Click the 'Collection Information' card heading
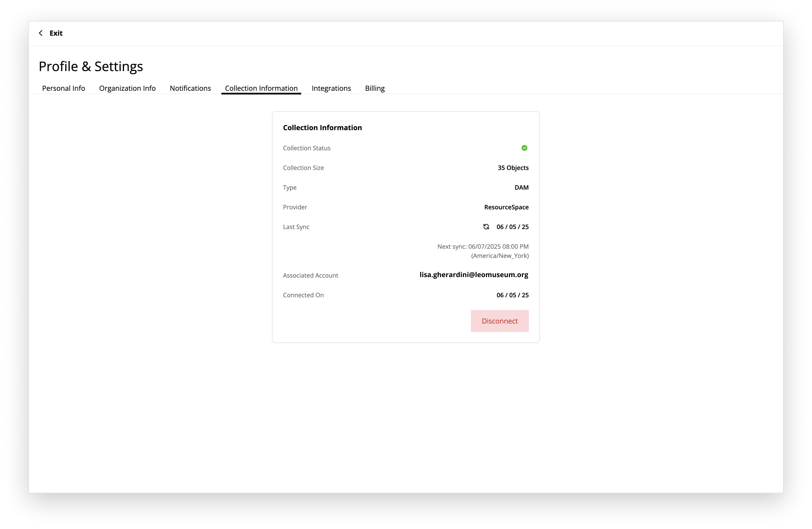 point(322,128)
